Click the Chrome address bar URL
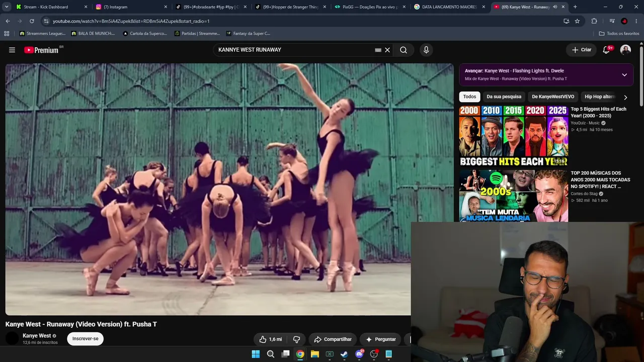The height and width of the screenshot is (362, 644). (x=131, y=21)
